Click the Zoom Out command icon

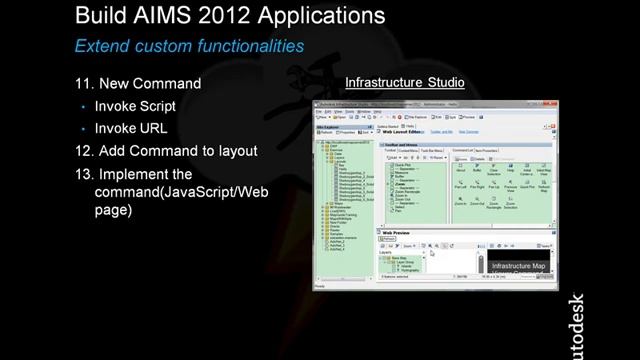tap(477, 200)
